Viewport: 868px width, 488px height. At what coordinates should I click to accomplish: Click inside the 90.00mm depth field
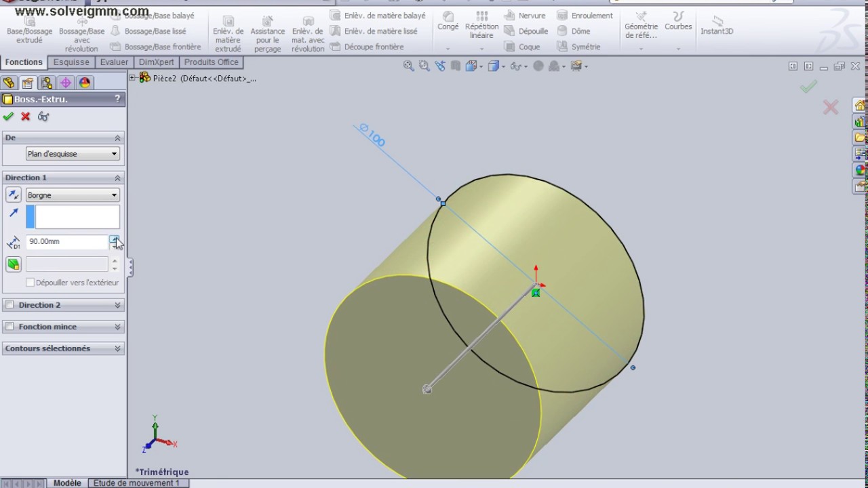point(67,241)
